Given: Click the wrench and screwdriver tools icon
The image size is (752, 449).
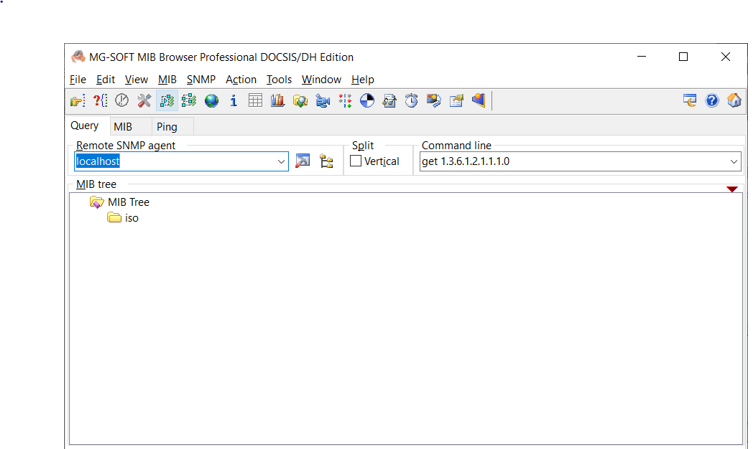Looking at the screenshot, I should pos(144,101).
